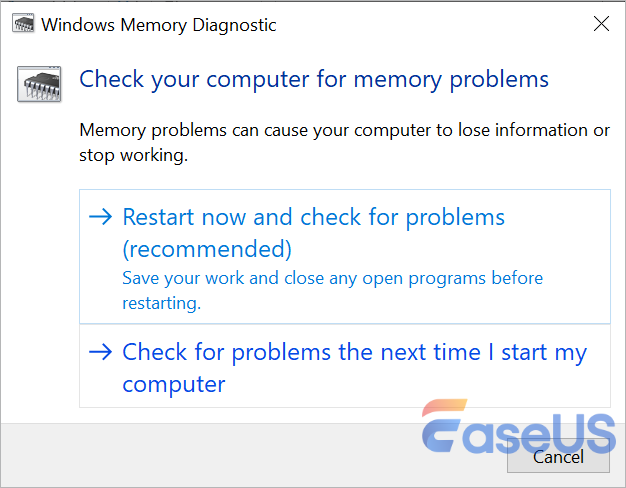Viewport: 626px width, 488px height.
Task: Click the arrow beside Check for problems next time
Action: 100,352
